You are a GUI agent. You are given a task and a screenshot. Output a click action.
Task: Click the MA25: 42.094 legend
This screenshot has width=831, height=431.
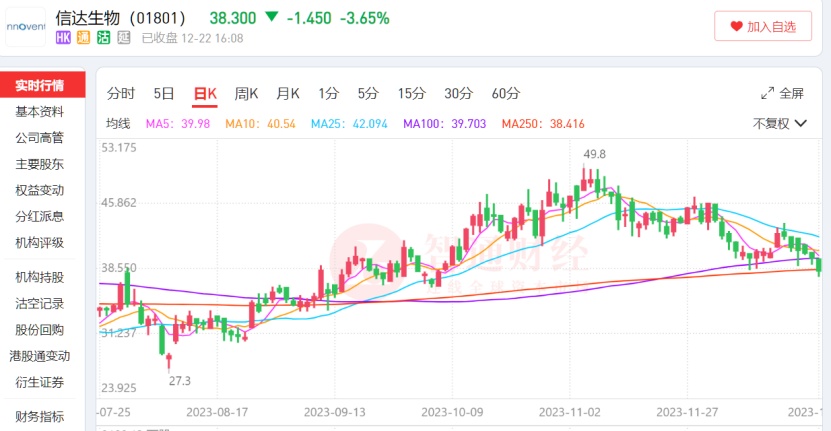pos(349,124)
